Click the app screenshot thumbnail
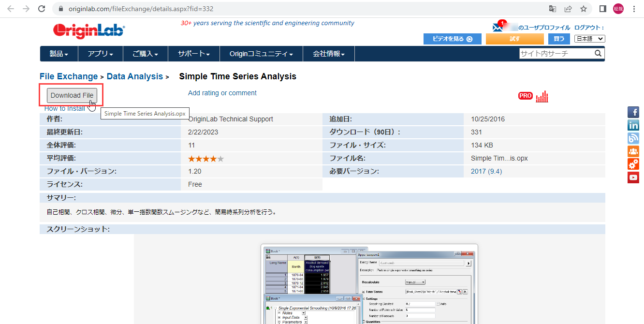 point(369,284)
